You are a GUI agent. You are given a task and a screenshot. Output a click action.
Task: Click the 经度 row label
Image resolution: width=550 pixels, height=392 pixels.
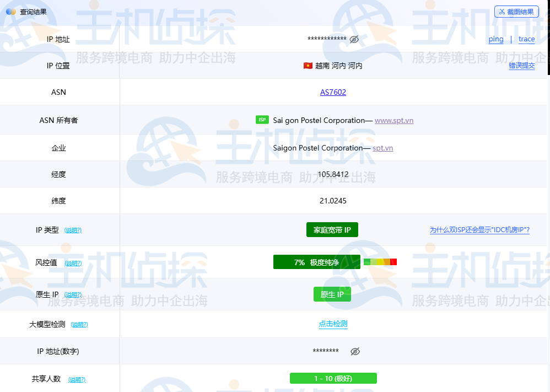pyautogui.click(x=58, y=174)
